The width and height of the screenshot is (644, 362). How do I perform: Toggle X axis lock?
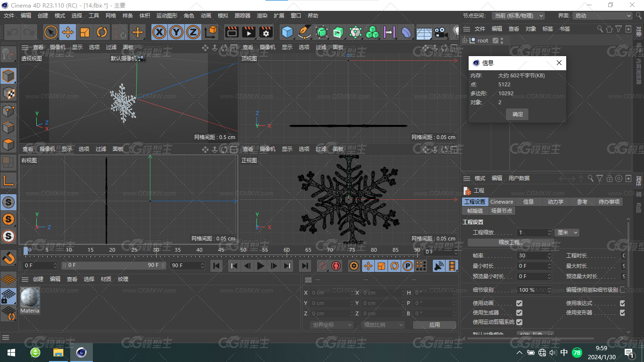click(160, 32)
